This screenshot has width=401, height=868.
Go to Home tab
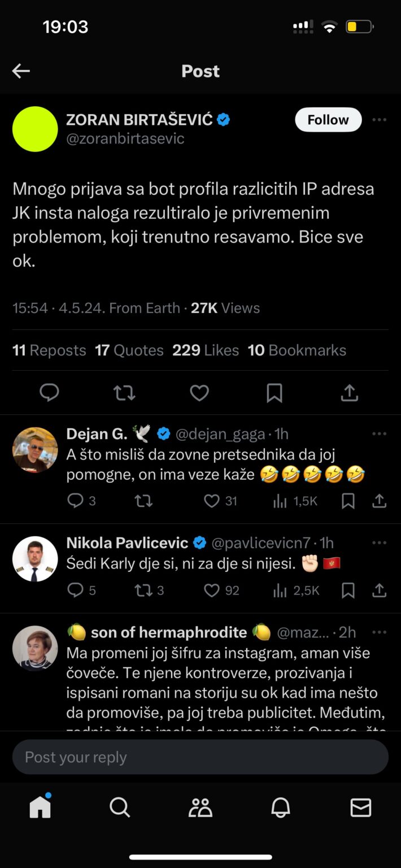coord(40,808)
